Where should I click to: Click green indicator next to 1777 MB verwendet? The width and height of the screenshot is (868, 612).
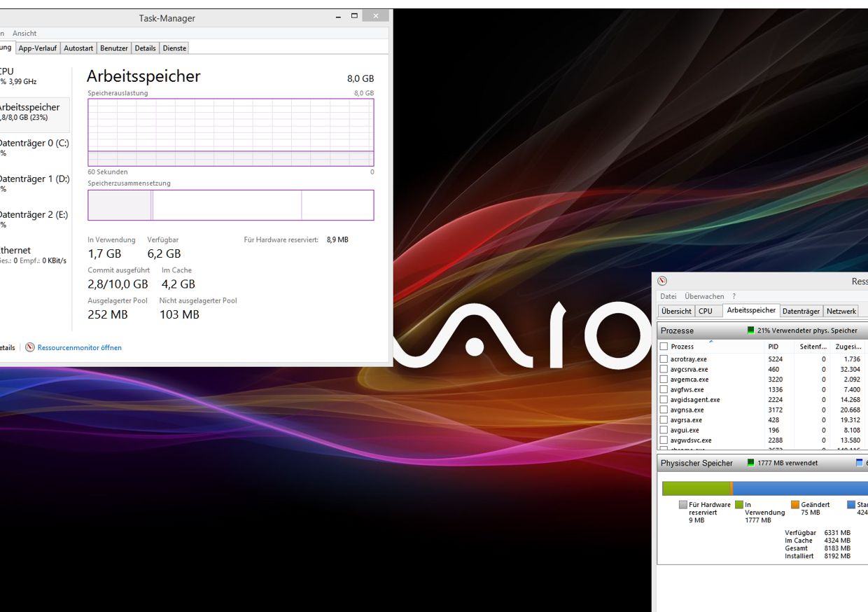tap(751, 463)
